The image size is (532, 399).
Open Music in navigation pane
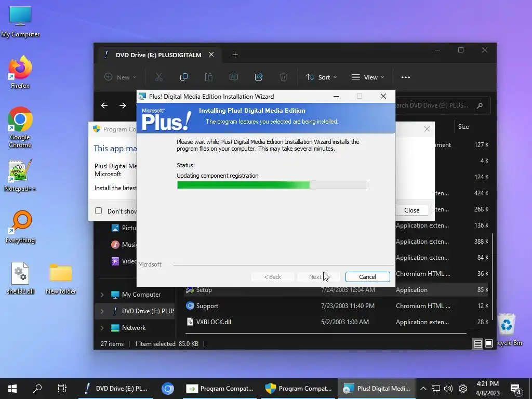pyautogui.click(x=124, y=244)
